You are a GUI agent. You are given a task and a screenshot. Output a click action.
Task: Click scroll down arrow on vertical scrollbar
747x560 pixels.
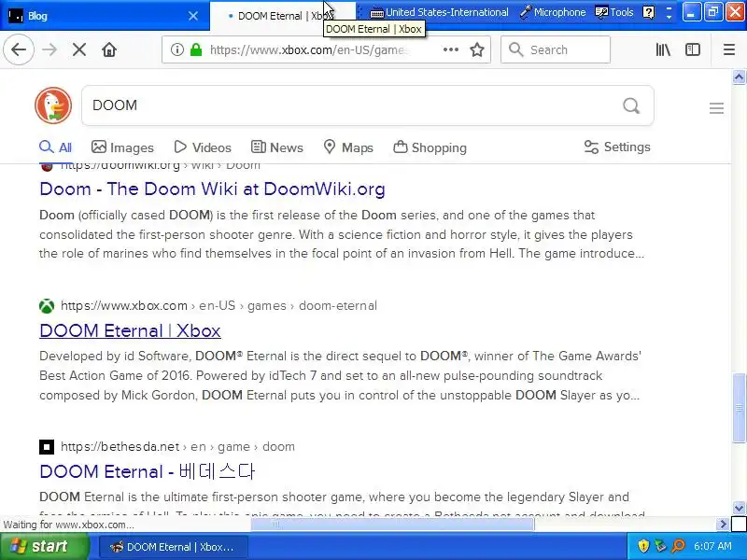point(739,508)
